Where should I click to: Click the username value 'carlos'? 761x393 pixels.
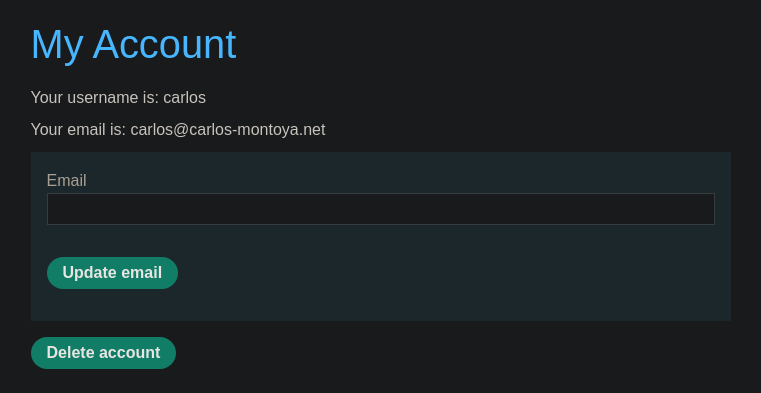[184, 98]
